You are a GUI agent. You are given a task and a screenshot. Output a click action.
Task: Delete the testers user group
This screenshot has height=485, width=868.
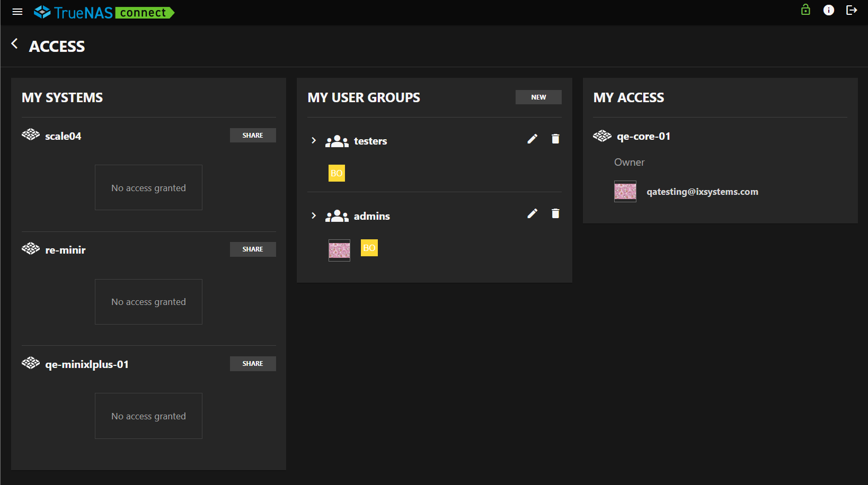coord(555,139)
